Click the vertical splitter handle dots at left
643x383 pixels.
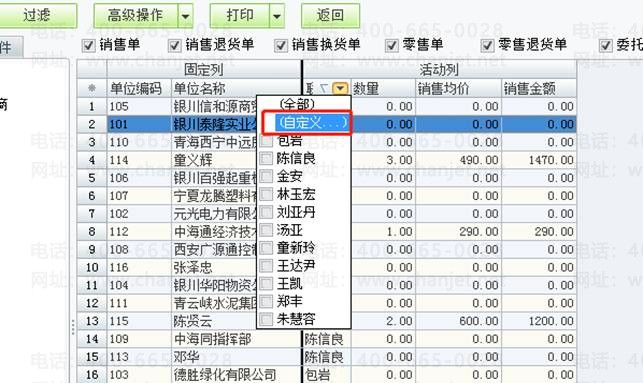tap(73, 327)
